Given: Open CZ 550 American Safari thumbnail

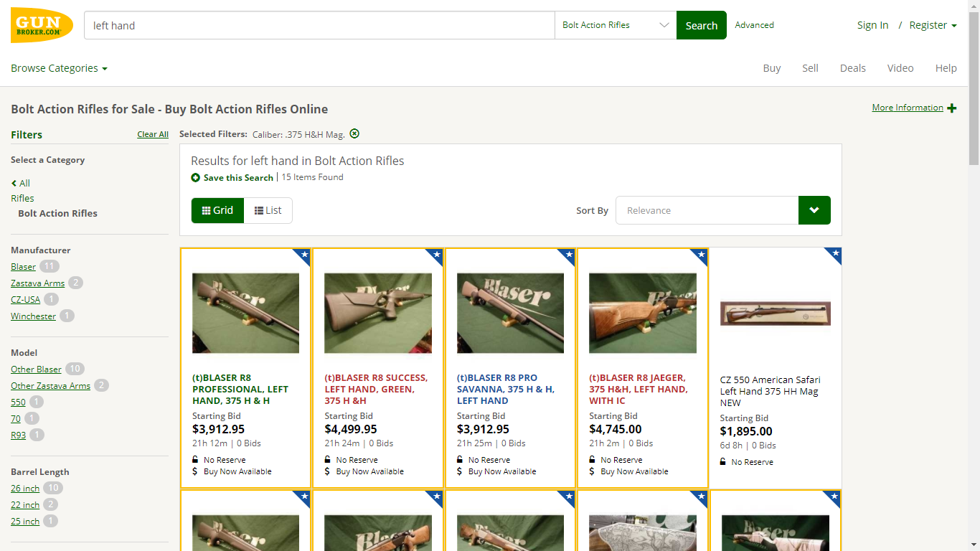Looking at the screenshot, I should coord(775,314).
